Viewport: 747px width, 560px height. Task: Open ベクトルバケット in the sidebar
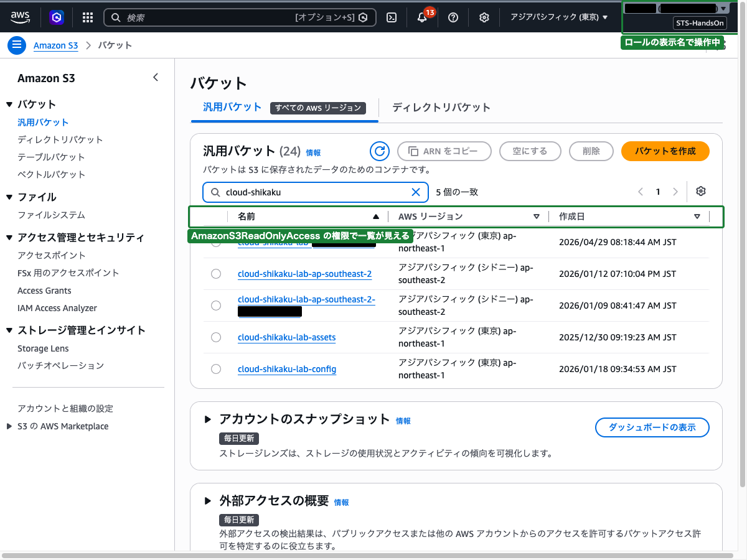coord(52,174)
